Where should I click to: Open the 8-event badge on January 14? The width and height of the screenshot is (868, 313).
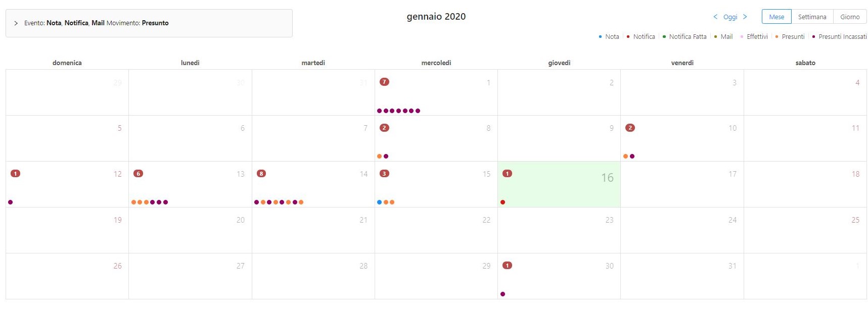point(261,174)
